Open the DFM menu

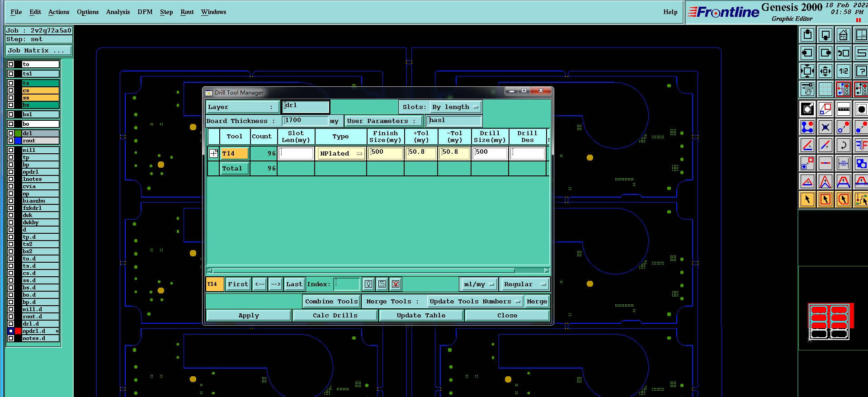tap(145, 12)
